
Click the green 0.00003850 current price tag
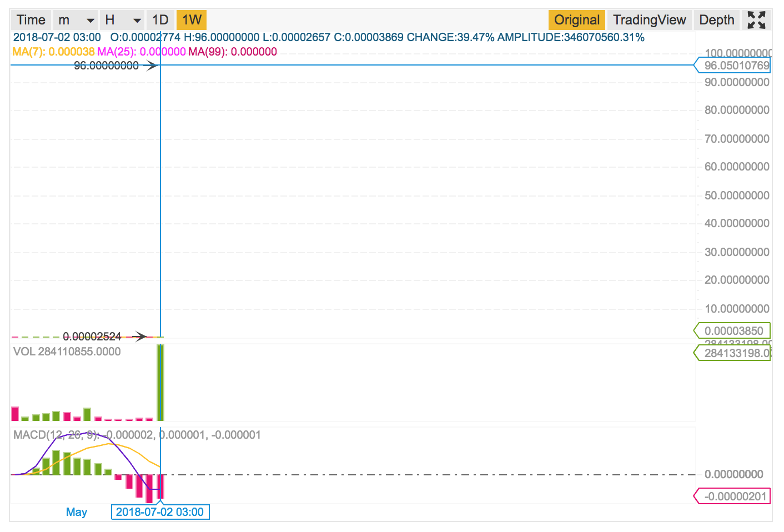[734, 331]
